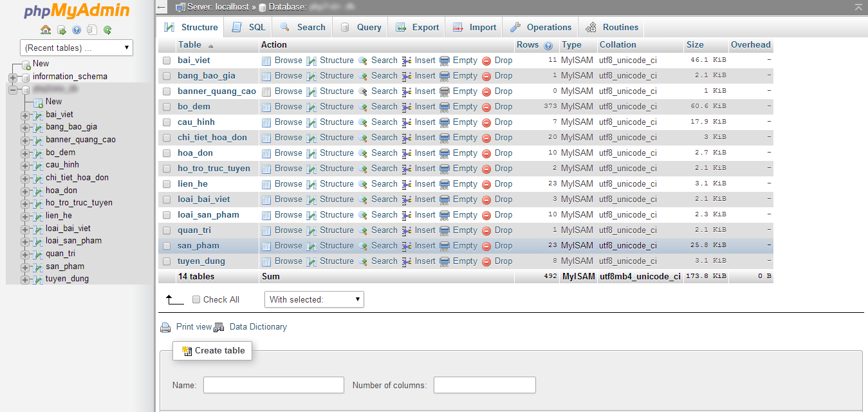Open the Recent tables dropdown

tap(77, 48)
